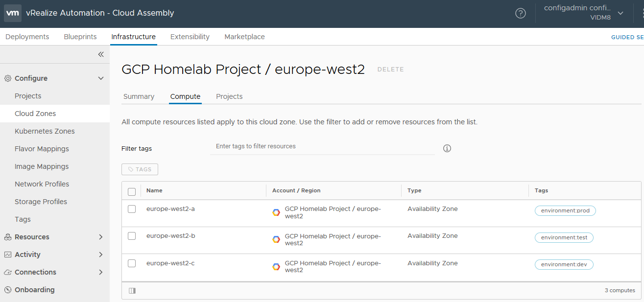Screen dimensions: 644x302
Task: Open the Guided Setup link
Action: pos(627,37)
